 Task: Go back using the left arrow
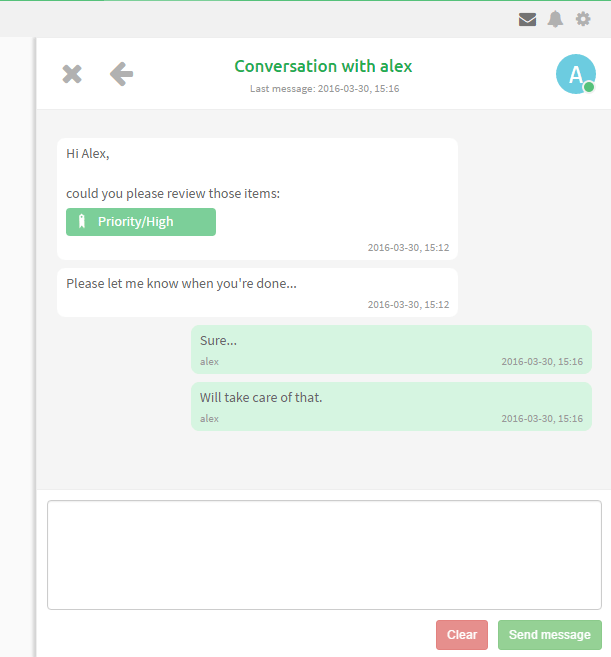(x=121, y=73)
